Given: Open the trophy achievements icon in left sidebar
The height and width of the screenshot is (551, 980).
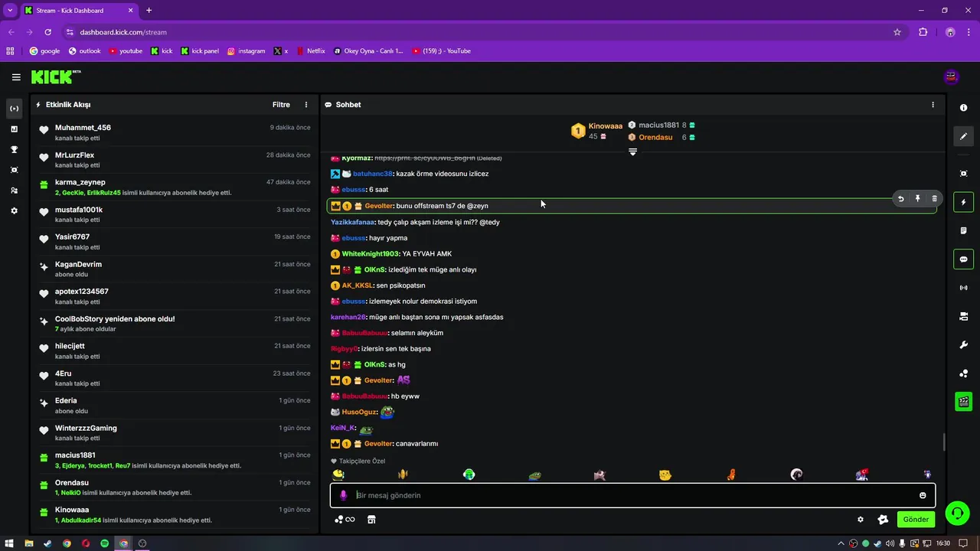Looking at the screenshot, I should (x=14, y=149).
